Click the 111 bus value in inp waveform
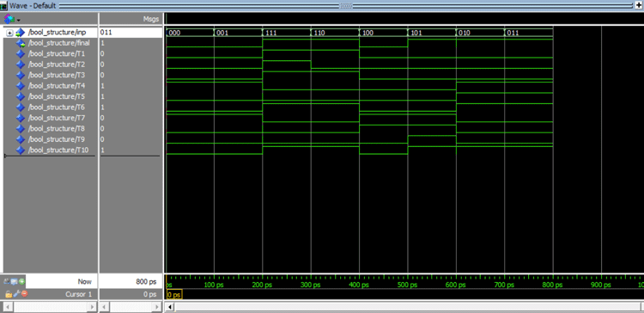644x313 pixels. tap(270, 33)
